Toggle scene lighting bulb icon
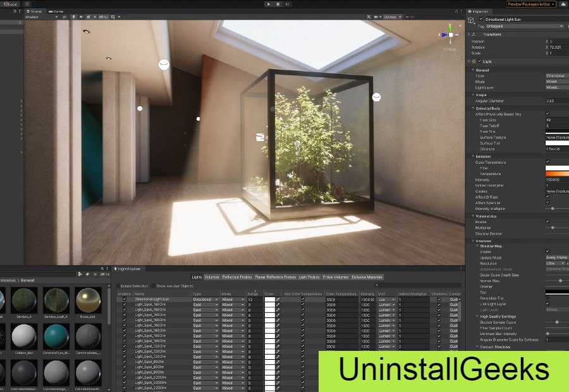The height and width of the screenshot is (392, 569). pyautogui.click(x=74, y=17)
